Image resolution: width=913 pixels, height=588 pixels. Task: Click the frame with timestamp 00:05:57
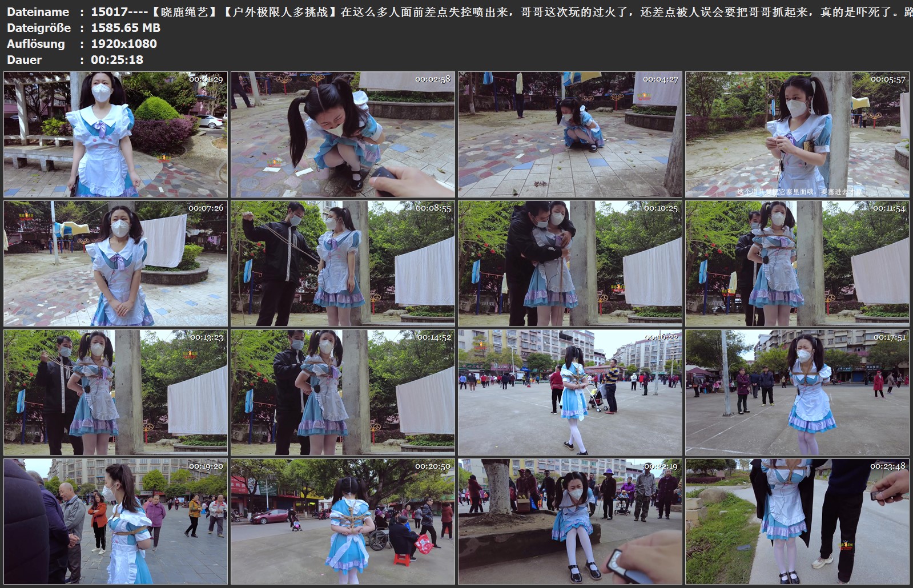pos(797,134)
